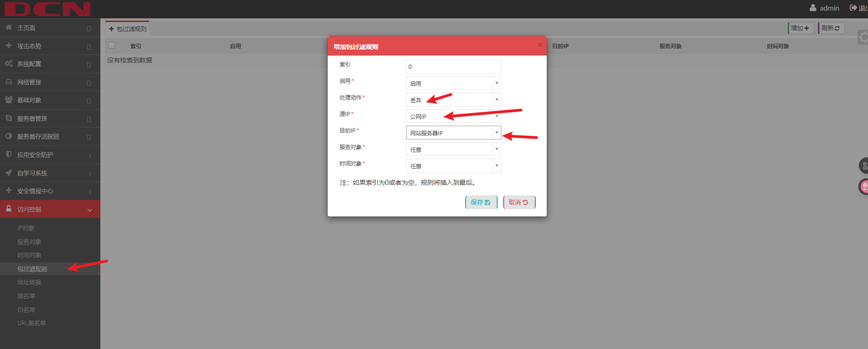This screenshot has height=349, width=868.
Task: Click the 目的IP column header
Action: (x=560, y=46)
